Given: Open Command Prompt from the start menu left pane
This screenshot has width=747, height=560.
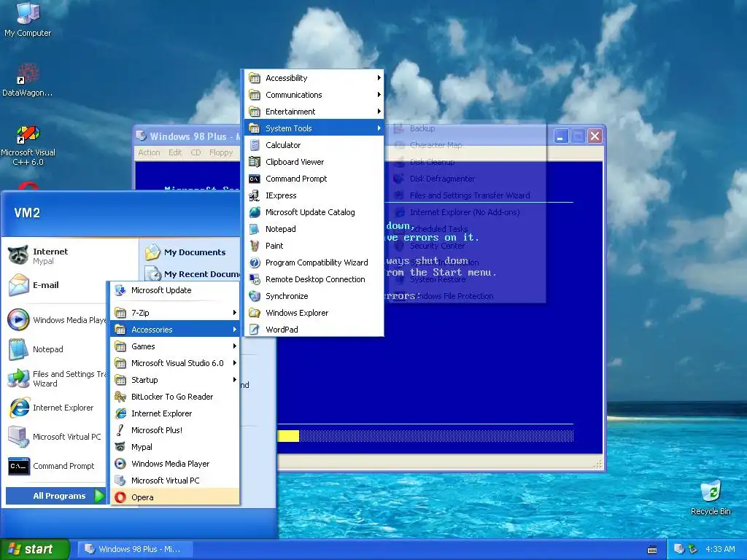Looking at the screenshot, I should (x=56, y=466).
